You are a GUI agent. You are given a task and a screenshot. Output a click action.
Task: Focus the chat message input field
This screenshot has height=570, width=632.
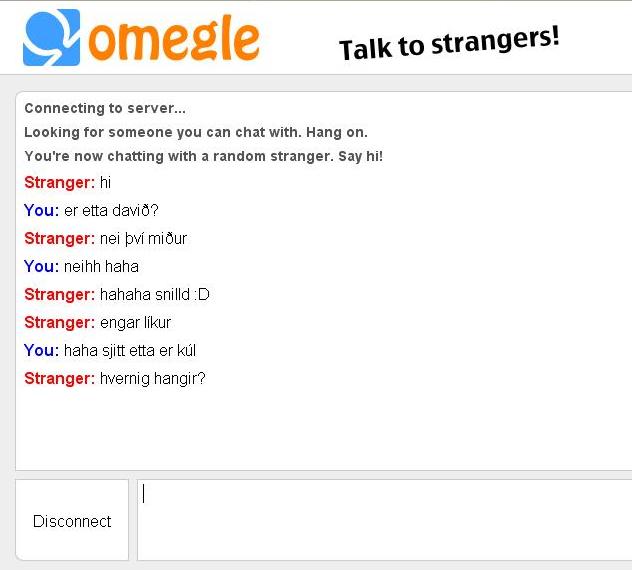click(x=385, y=520)
